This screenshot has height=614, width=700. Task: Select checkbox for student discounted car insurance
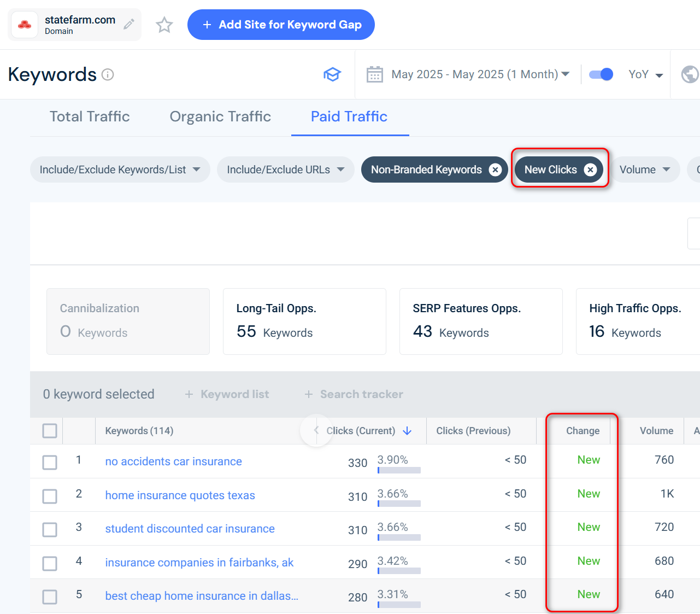(50, 529)
